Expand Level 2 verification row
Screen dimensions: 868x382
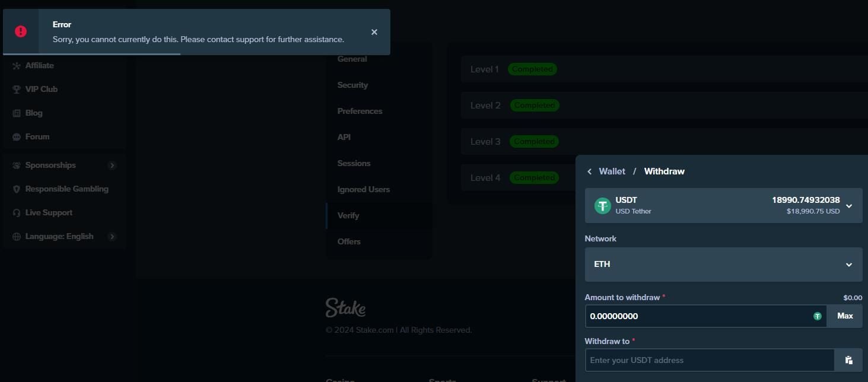664,106
